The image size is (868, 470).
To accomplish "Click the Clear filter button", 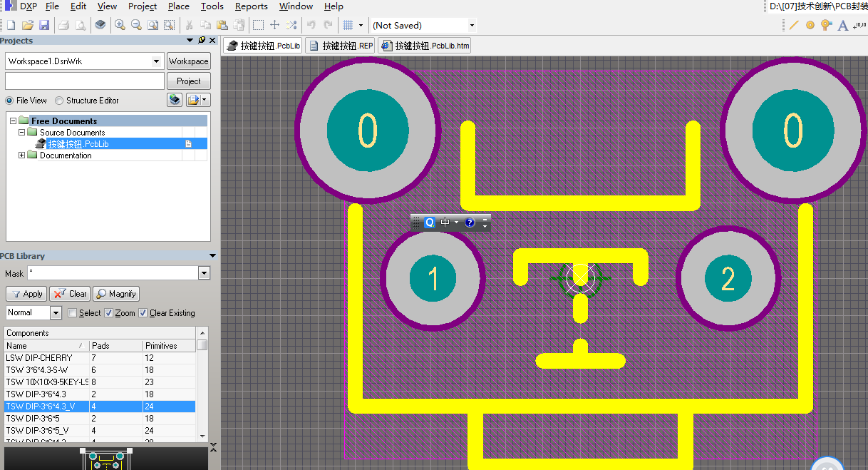I will [70, 294].
